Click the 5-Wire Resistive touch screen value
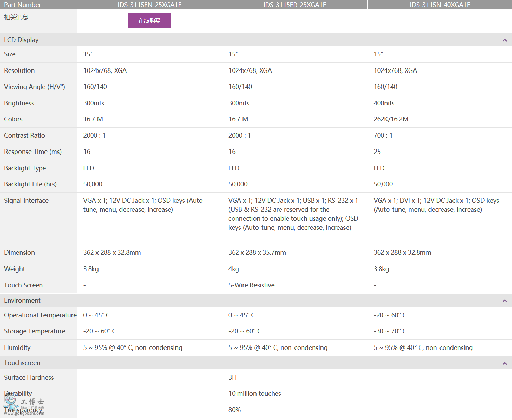The image size is (512, 420). pos(251,285)
